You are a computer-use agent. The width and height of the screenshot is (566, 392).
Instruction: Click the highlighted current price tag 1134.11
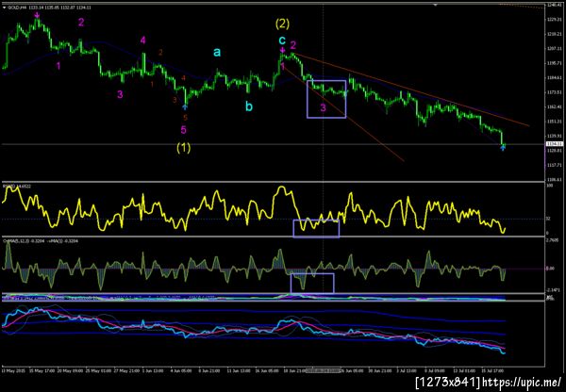(554, 143)
